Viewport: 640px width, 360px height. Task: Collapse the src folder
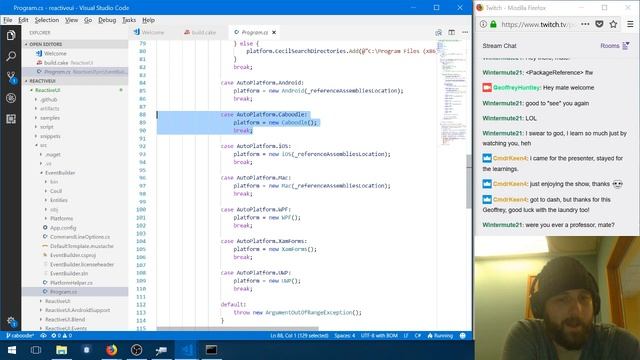point(43,145)
